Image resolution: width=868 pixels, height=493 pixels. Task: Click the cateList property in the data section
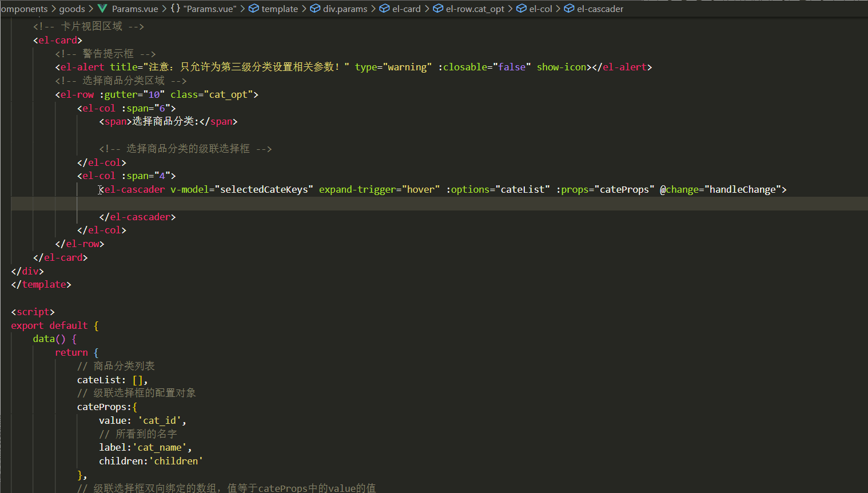[x=100, y=379]
